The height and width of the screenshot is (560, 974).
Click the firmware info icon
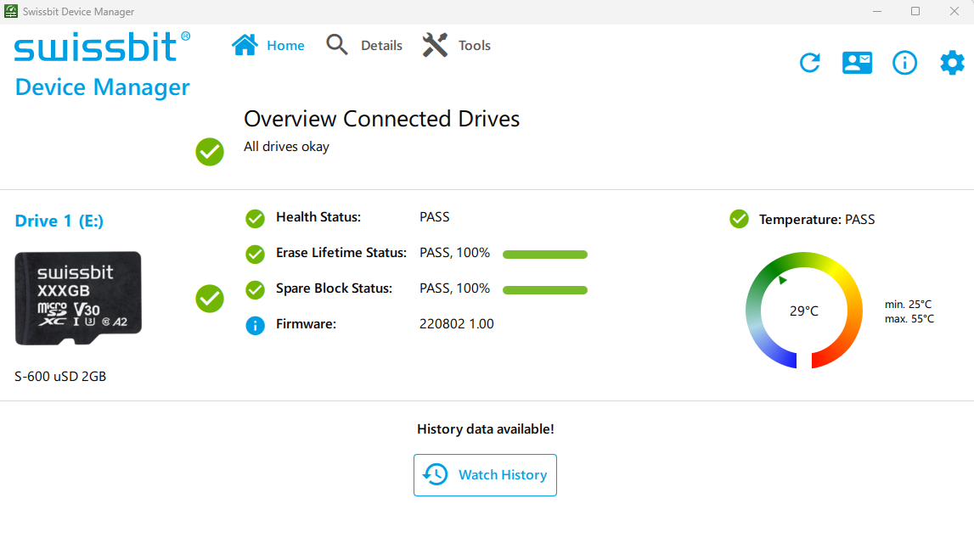(x=255, y=325)
